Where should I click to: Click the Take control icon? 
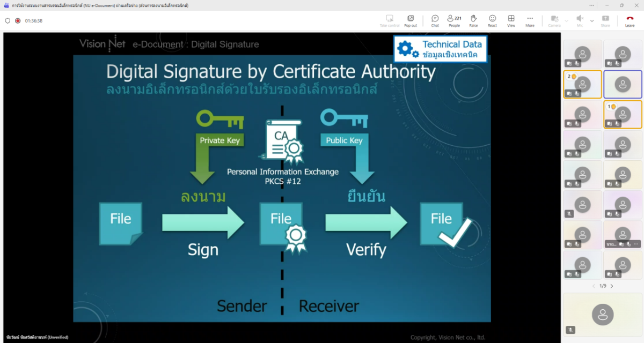pyautogui.click(x=390, y=20)
